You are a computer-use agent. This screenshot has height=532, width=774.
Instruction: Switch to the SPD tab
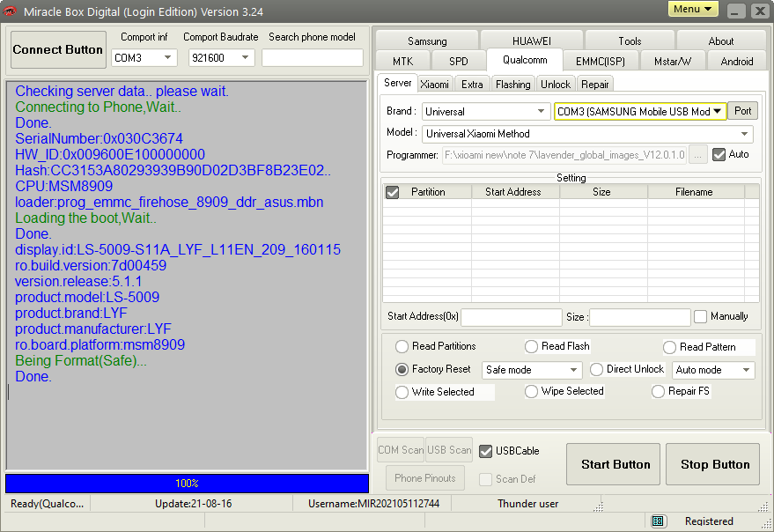coord(458,62)
